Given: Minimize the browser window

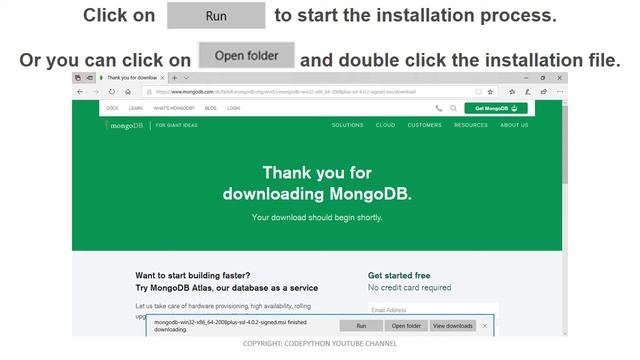Looking at the screenshot, I should (x=526, y=78).
